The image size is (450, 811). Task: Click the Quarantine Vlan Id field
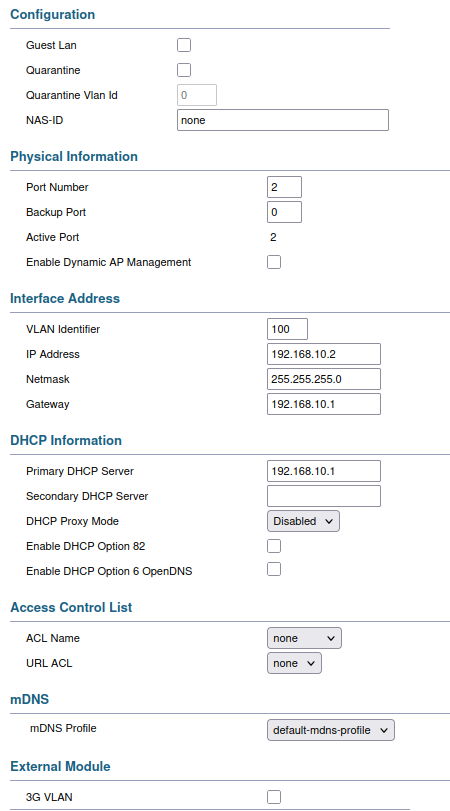[197, 95]
